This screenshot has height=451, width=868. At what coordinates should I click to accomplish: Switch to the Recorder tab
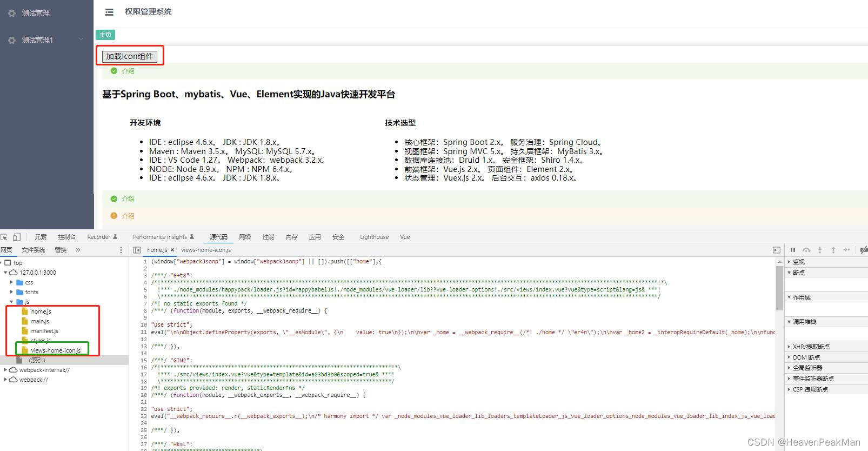tap(102, 237)
